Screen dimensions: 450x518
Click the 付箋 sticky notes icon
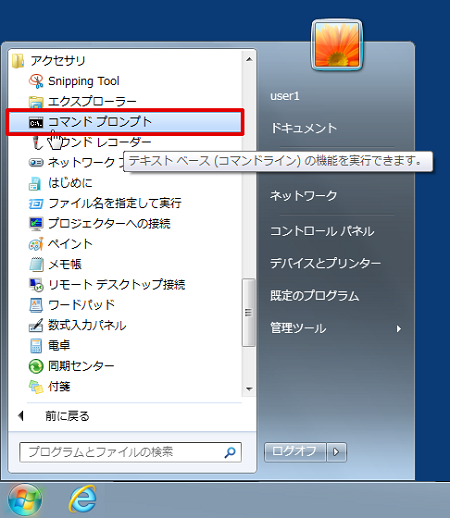[x=36, y=387]
